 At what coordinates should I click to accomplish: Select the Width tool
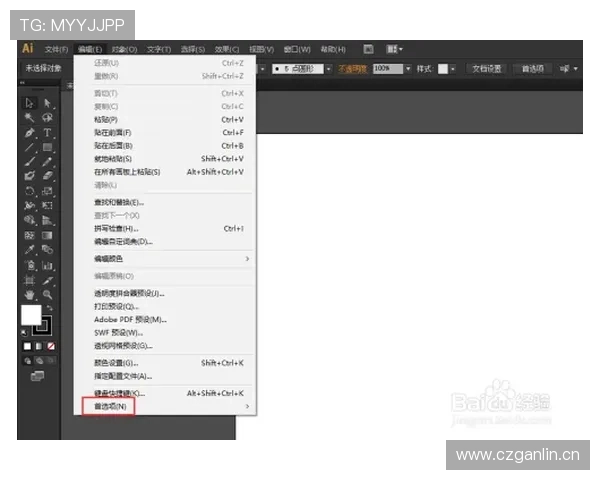pos(29,206)
